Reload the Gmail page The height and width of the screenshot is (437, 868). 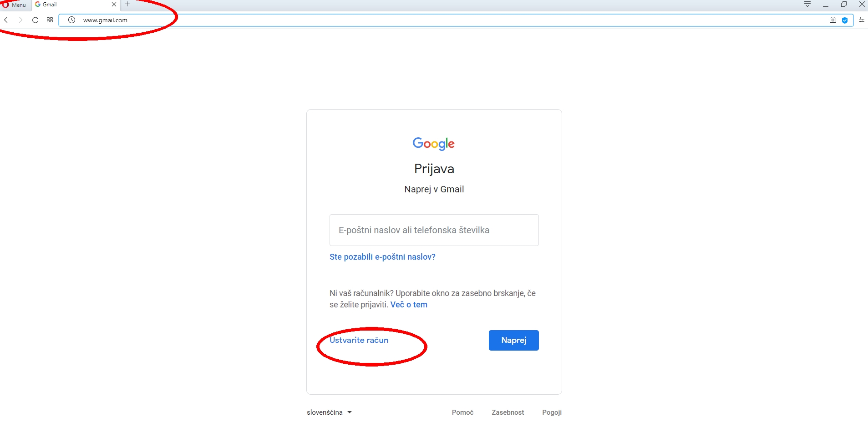tap(35, 20)
